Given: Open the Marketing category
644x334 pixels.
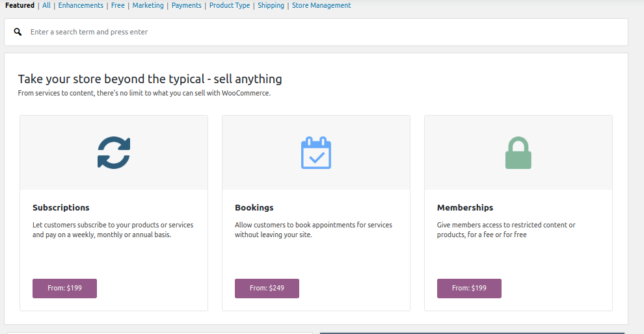Looking at the screenshot, I should pos(148,5).
